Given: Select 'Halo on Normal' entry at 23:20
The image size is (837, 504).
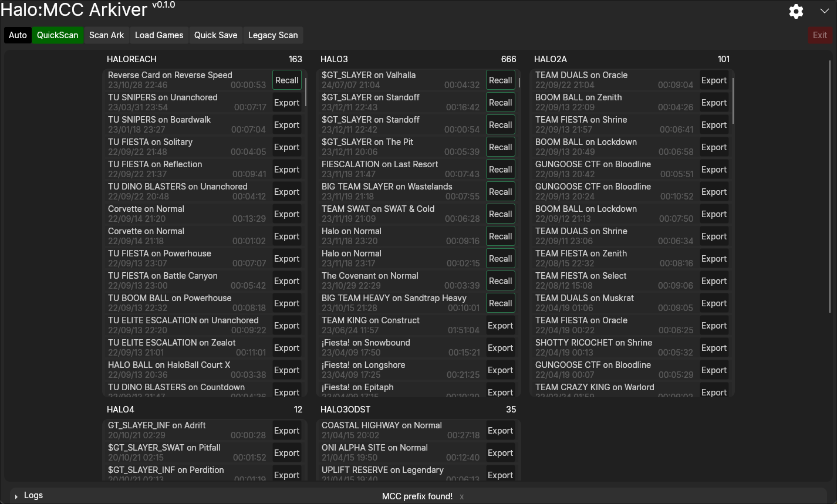Looking at the screenshot, I should pos(401,236).
